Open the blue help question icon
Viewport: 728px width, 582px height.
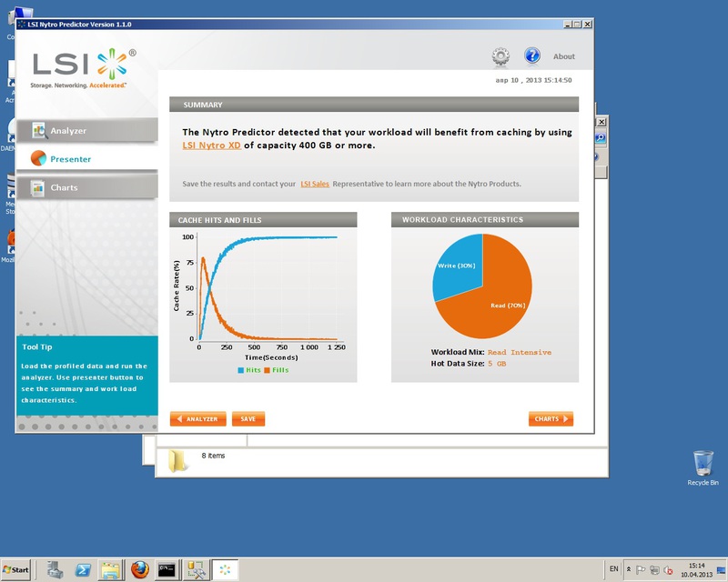pos(532,55)
